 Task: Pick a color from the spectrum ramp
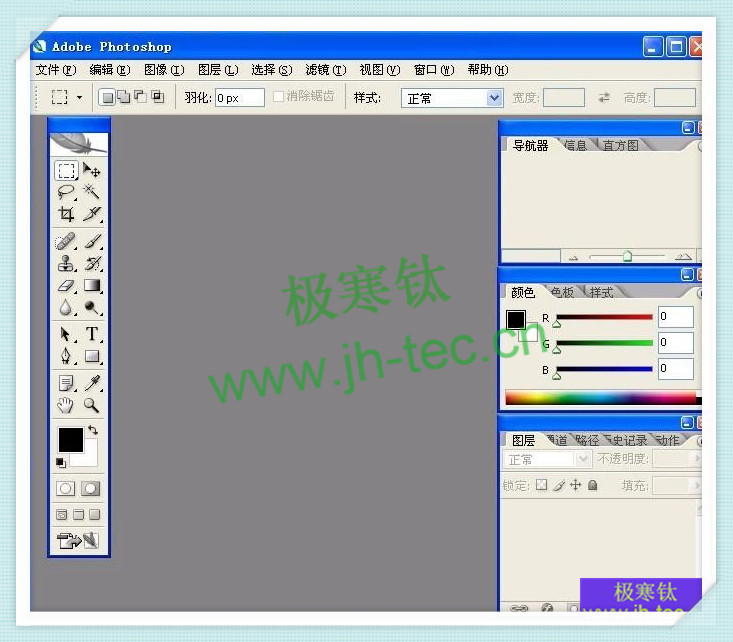603,398
